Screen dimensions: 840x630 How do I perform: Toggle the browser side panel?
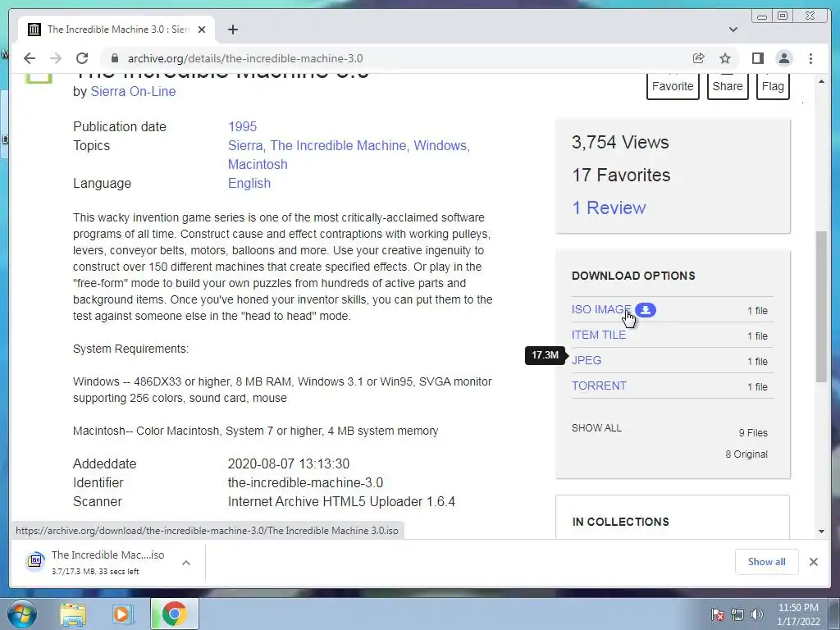[757, 58]
